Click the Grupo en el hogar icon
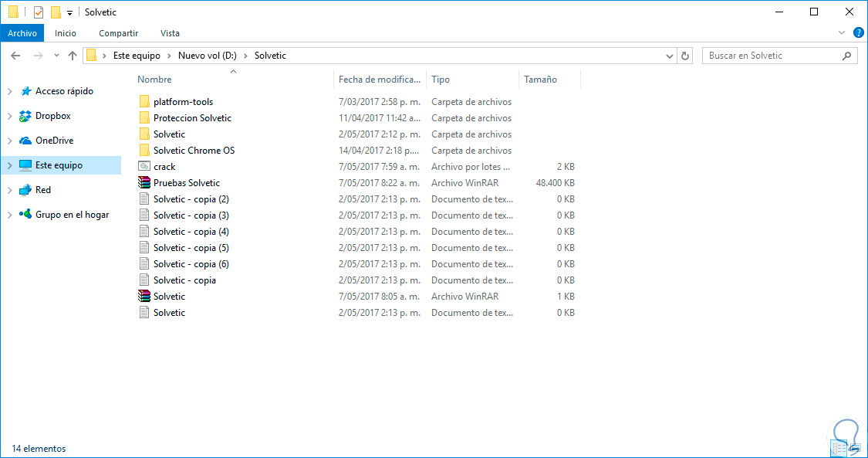868x458 pixels. (x=25, y=214)
